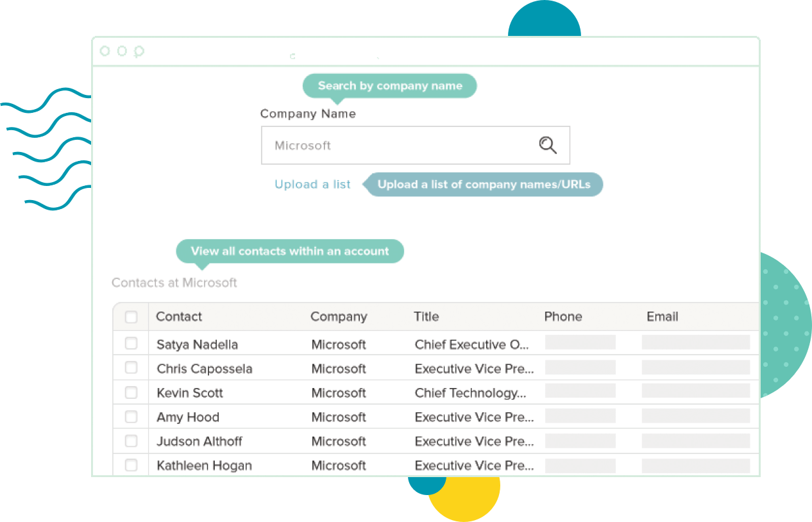Click the Phone column header
812x522 pixels.
[563, 317]
